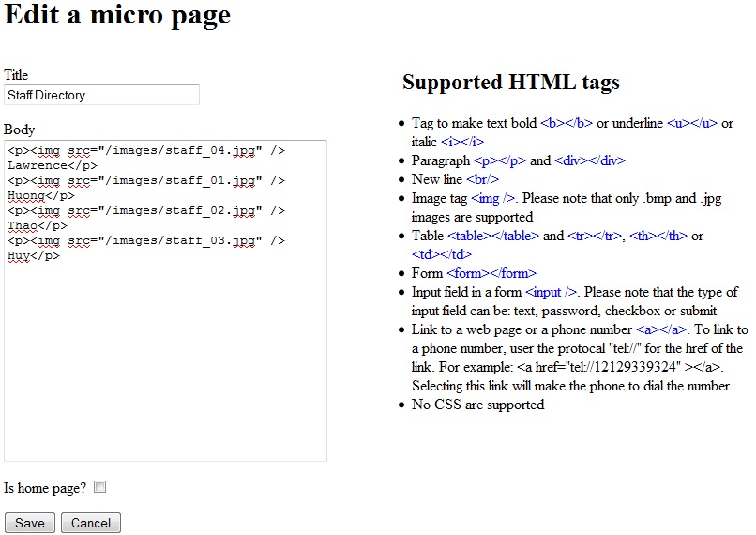Click the blue <table></table> tag text
Screen dimensions: 756x535
[493, 236]
